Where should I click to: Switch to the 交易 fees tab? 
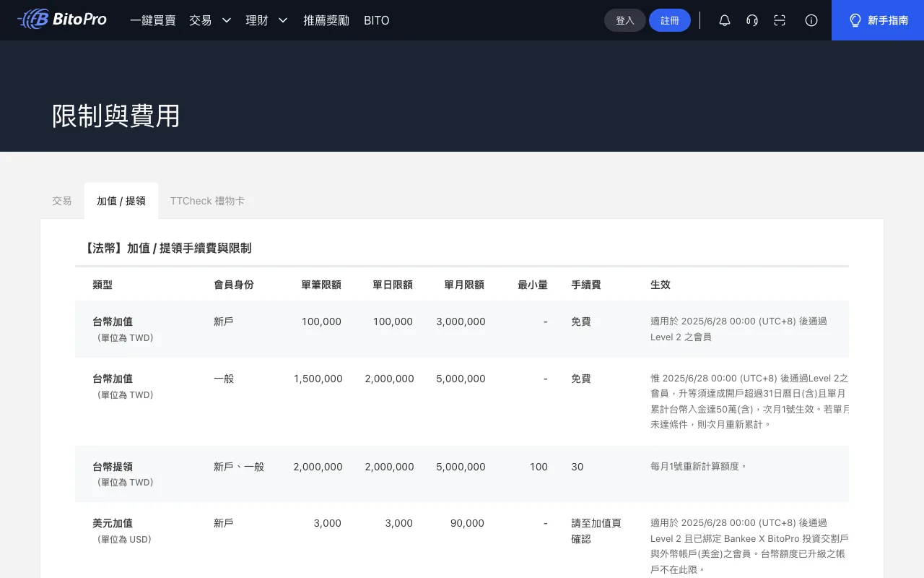point(62,201)
